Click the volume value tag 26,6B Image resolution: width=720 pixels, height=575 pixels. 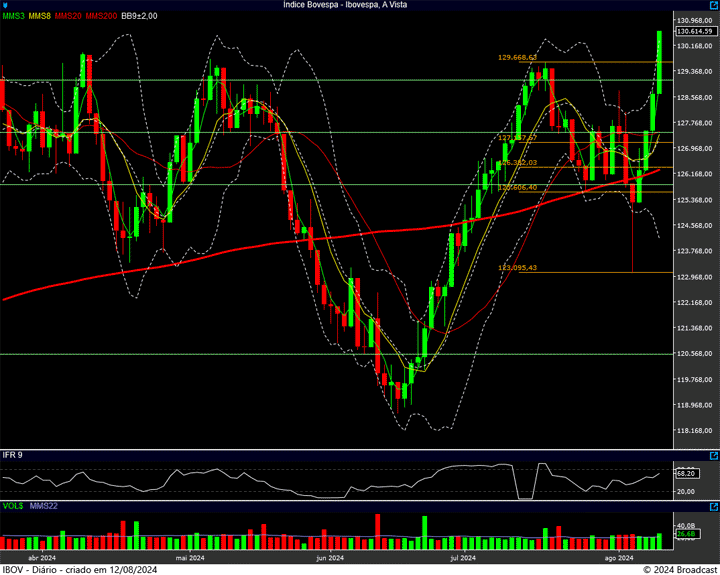pyautogui.click(x=686, y=534)
